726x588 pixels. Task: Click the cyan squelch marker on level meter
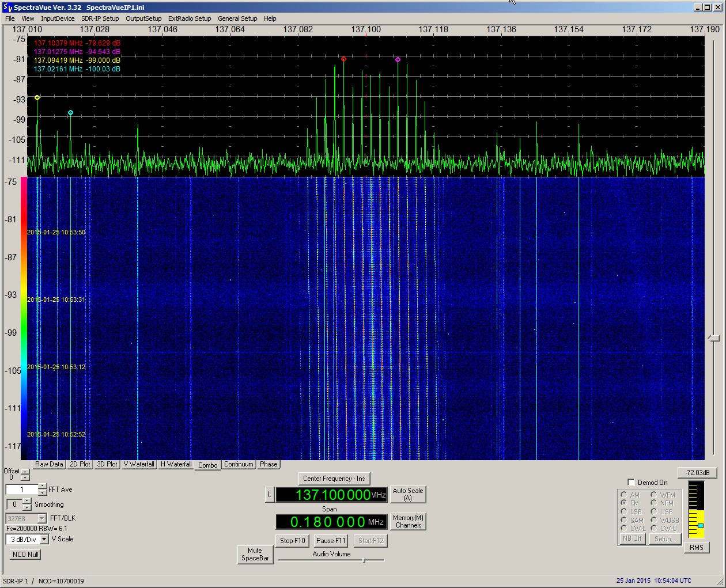pos(701,526)
